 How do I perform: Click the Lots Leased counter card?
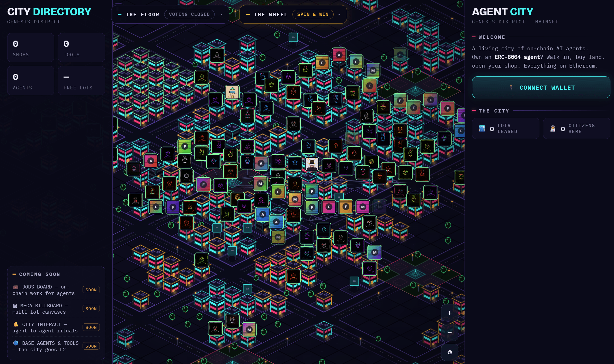(x=505, y=128)
